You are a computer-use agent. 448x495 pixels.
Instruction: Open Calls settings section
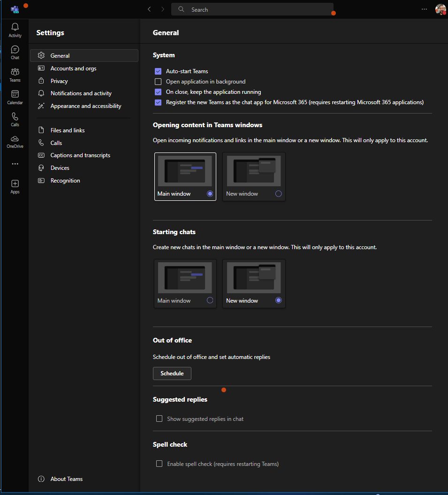coord(84,143)
